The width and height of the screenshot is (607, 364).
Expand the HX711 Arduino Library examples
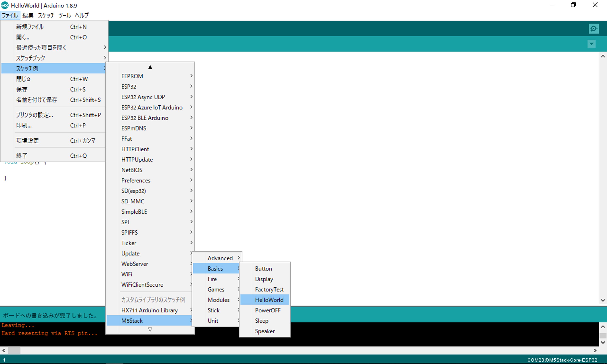pyautogui.click(x=149, y=310)
